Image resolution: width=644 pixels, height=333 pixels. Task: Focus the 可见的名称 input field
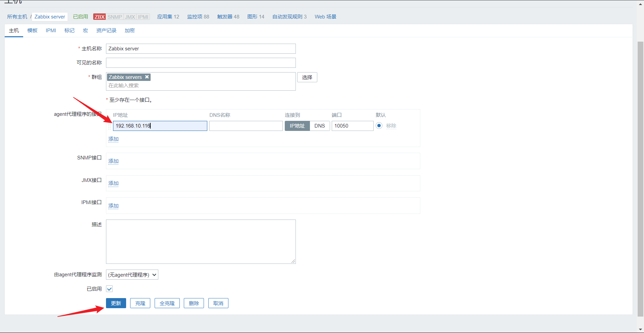[x=201, y=63]
